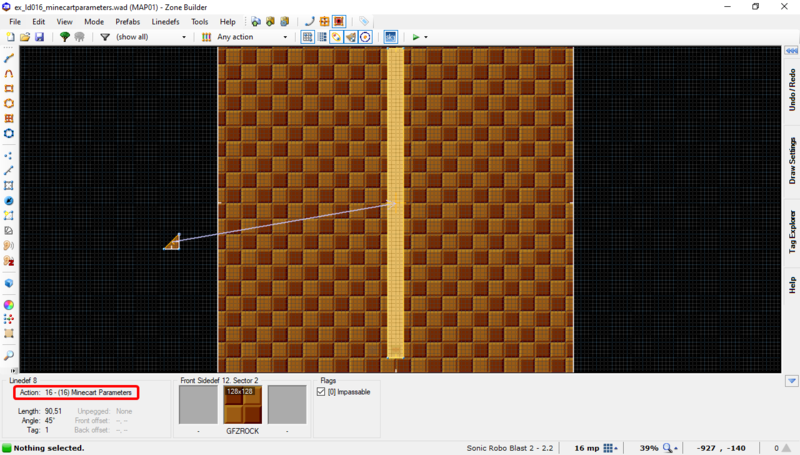Open the "(show all)" filter dropdown

(x=150, y=37)
